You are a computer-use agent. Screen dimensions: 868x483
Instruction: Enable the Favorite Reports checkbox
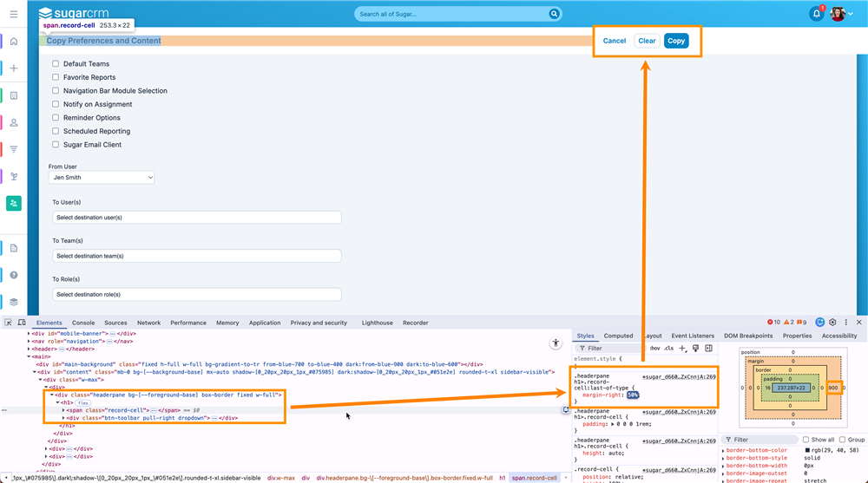(x=56, y=77)
